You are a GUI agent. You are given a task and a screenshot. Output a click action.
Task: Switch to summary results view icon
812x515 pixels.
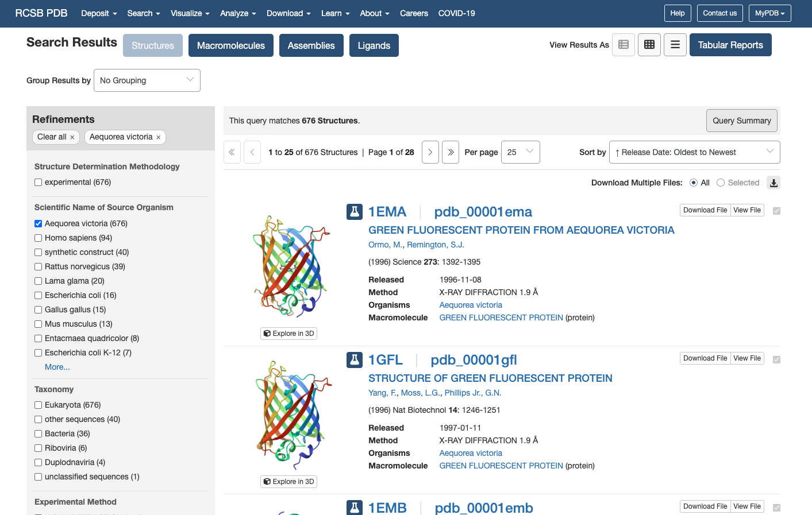624,45
